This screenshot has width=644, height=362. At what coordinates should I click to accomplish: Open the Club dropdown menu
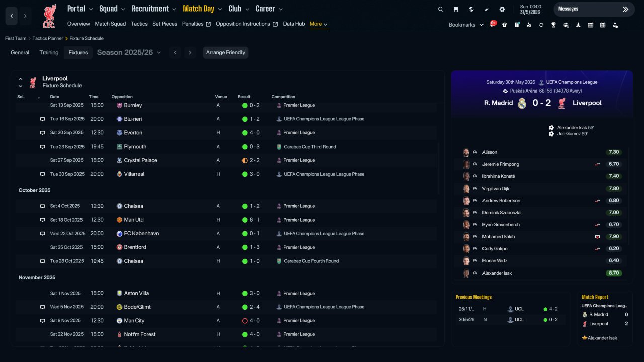click(x=239, y=9)
